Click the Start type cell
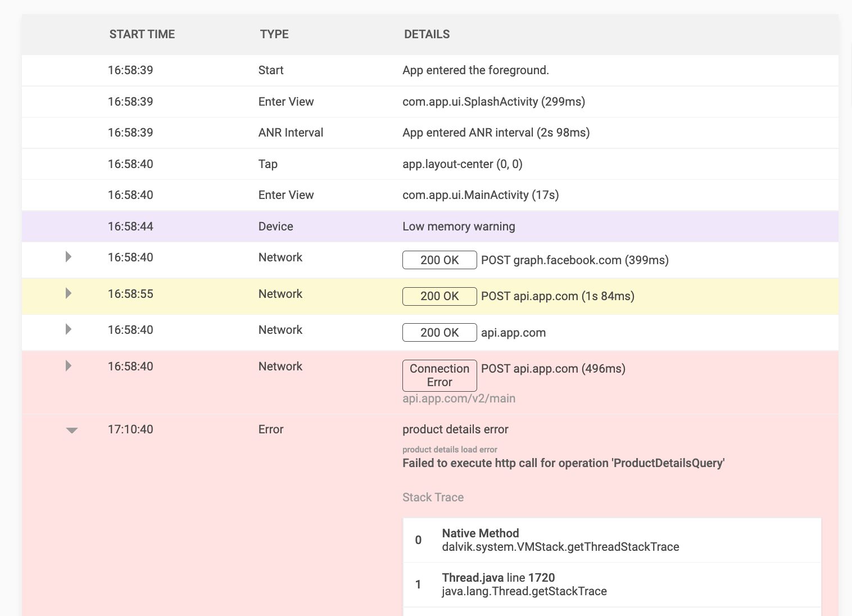 271,70
